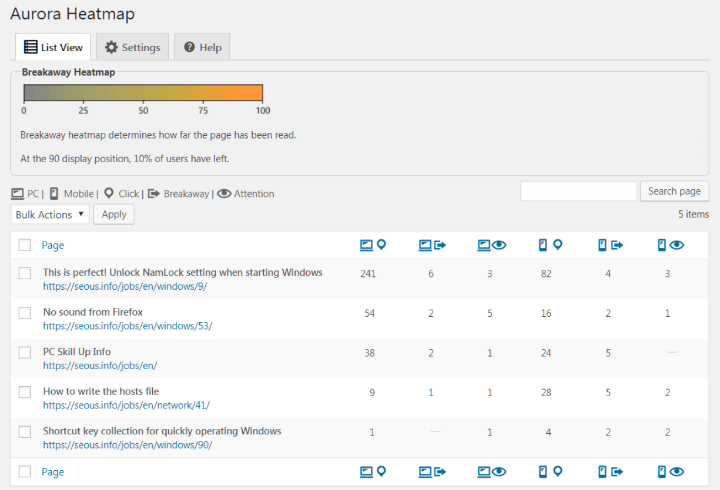The width and height of the screenshot is (720, 490).
Task: Click Mobile Attention icon in table footer
Action: tap(670, 471)
